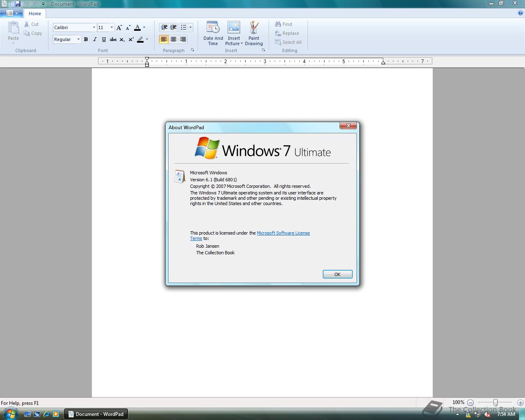Click the Save icon in quick access toolbar
Viewport: 525px width, 420px height.
tap(18, 4)
